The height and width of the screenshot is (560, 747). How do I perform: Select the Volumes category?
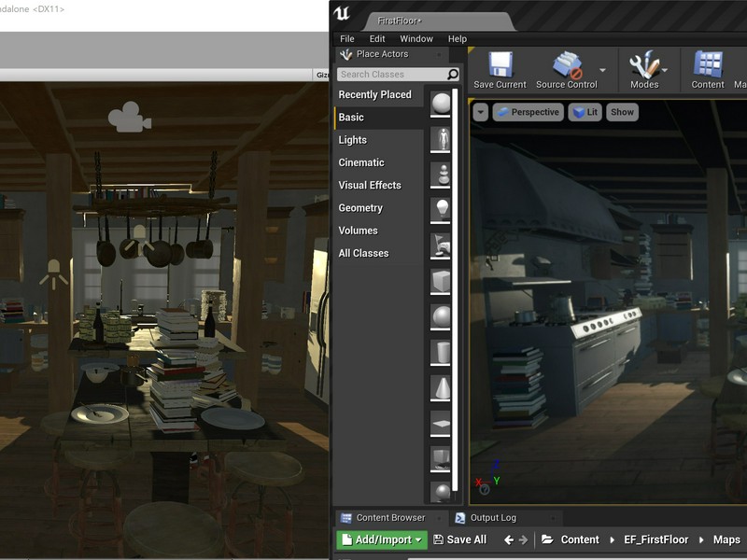pos(379,231)
